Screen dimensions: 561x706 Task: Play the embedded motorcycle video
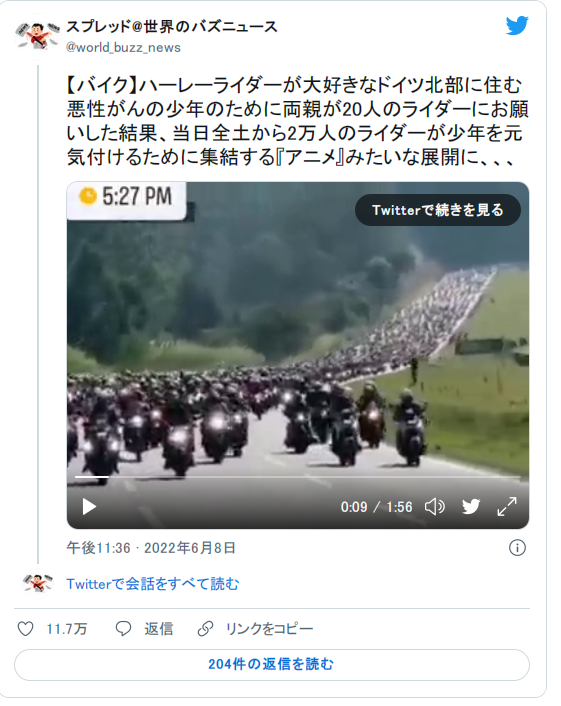click(x=89, y=507)
